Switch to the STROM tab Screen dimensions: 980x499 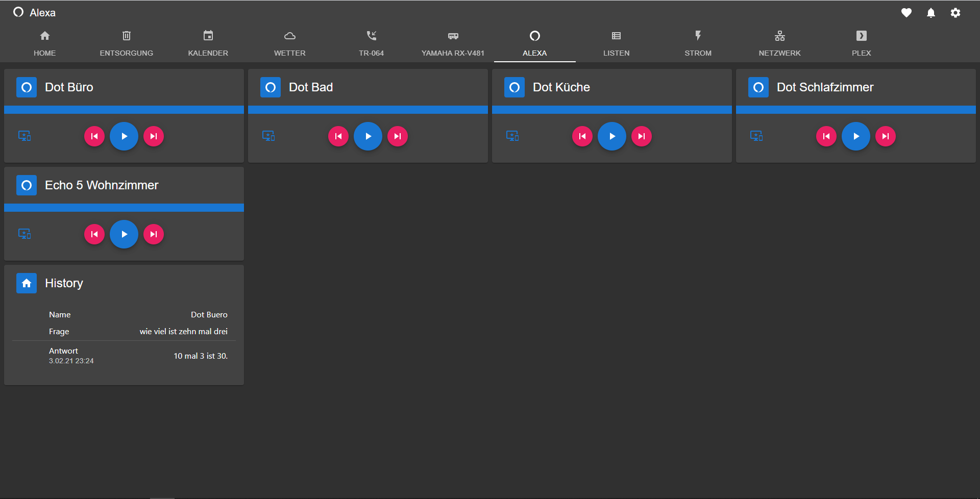click(x=698, y=43)
